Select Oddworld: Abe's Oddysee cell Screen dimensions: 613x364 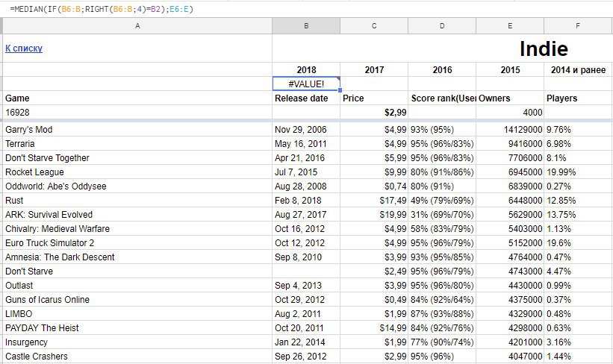click(x=137, y=186)
